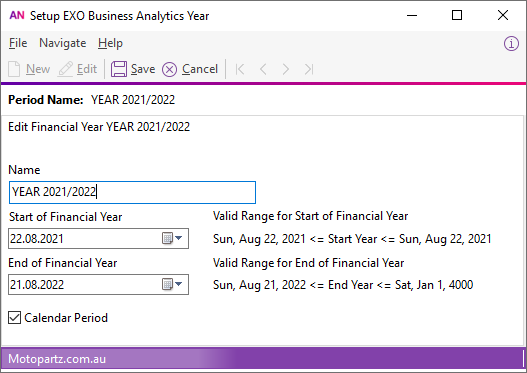The image size is (527, 373).
Task: Click the Motopartz.com.au status bar
Action: 264,359
